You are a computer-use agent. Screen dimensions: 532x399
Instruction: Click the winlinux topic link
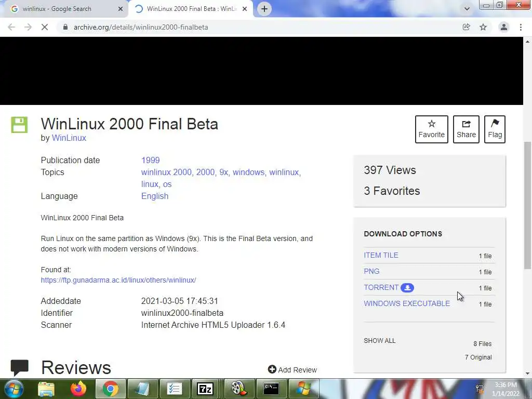[x=284, y=172]
